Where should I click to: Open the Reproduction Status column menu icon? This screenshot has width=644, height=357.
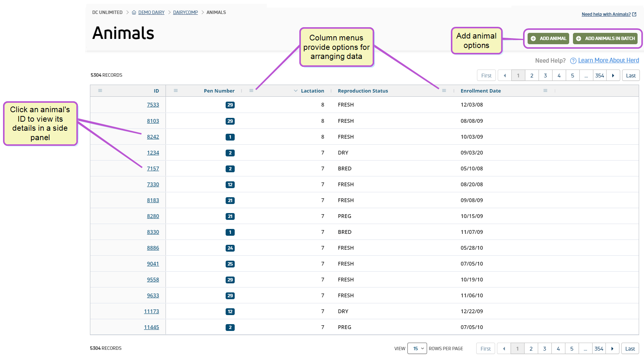tap(444, 91)
